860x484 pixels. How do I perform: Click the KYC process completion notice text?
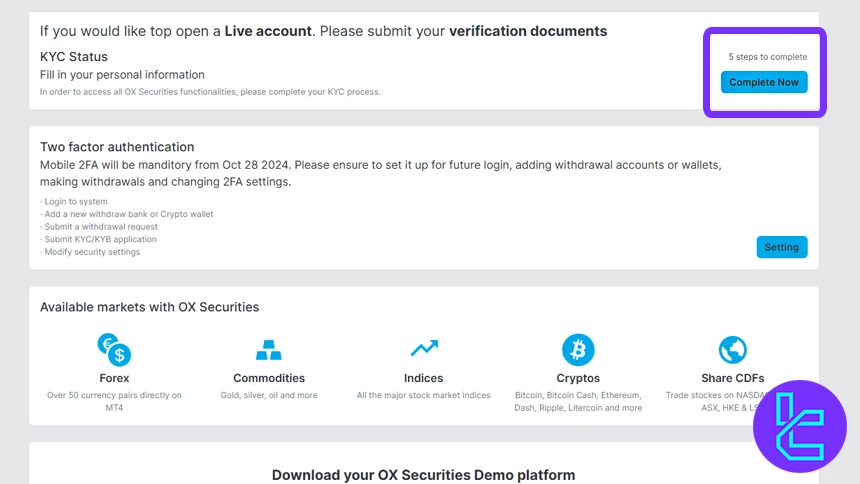[x=210, y=92]
